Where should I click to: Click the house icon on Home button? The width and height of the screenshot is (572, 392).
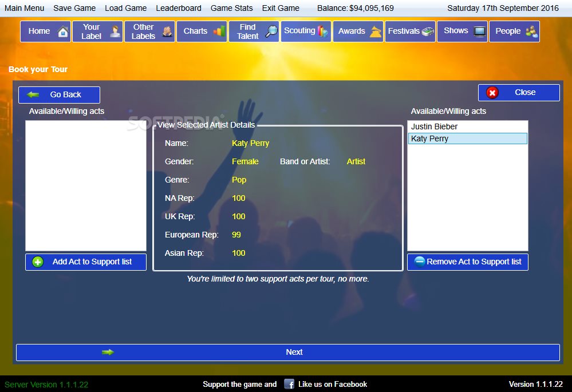click(x=63, y=31)
